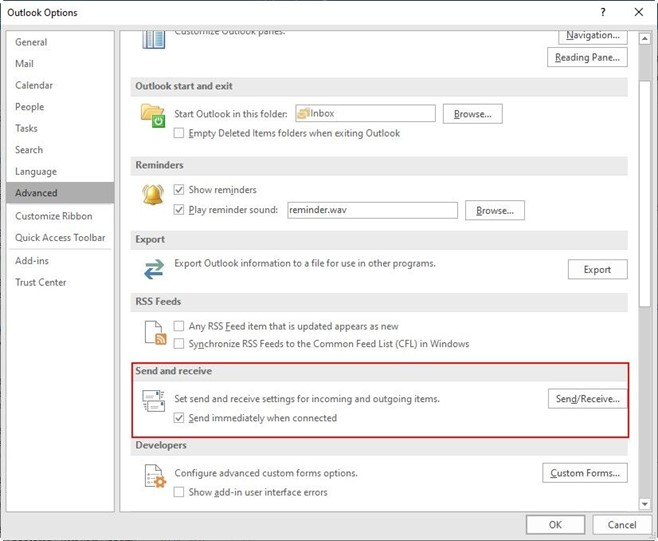
Task: Click the vertical scrollbar thumb
Action: tap(644, 193)
